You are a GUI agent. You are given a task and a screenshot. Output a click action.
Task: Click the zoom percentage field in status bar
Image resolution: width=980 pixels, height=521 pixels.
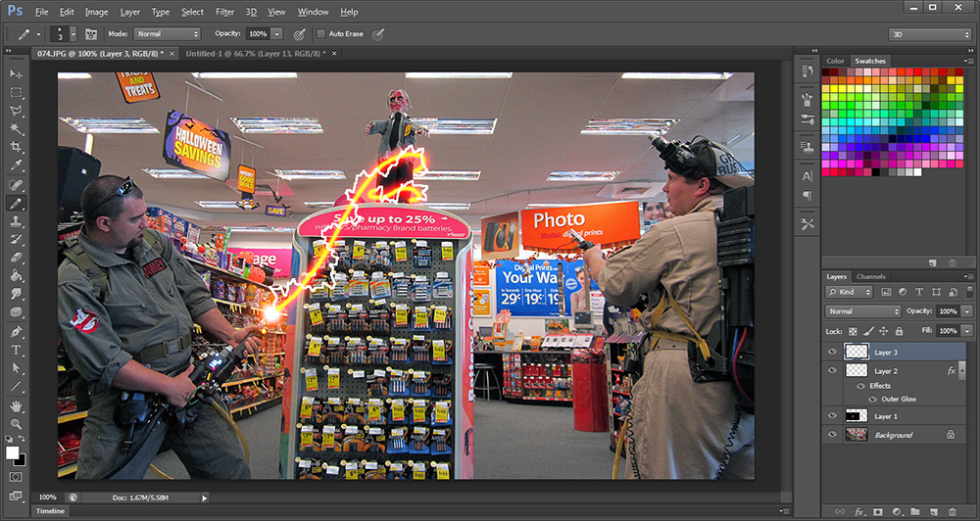click(x=48, y=497)
